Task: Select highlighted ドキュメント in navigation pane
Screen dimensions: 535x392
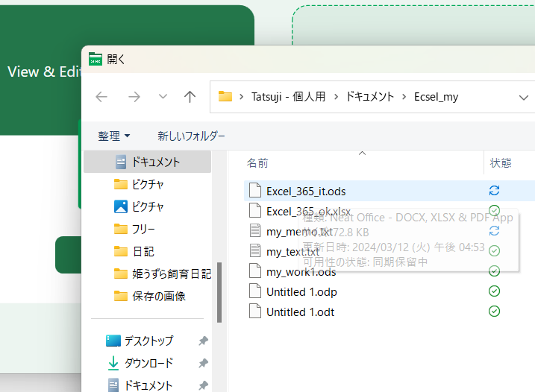Action: pyautogui.click(x=148, y=162)
